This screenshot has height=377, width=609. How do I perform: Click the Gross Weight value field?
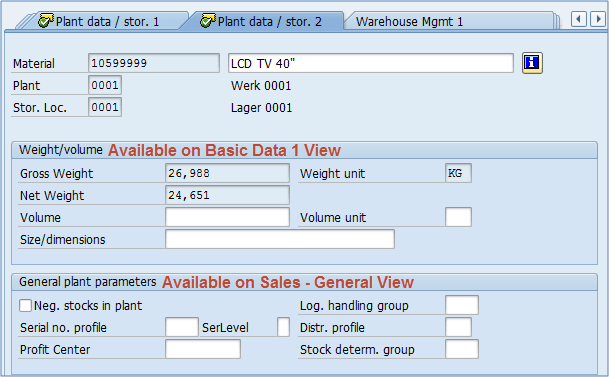(x=227, y=173)
